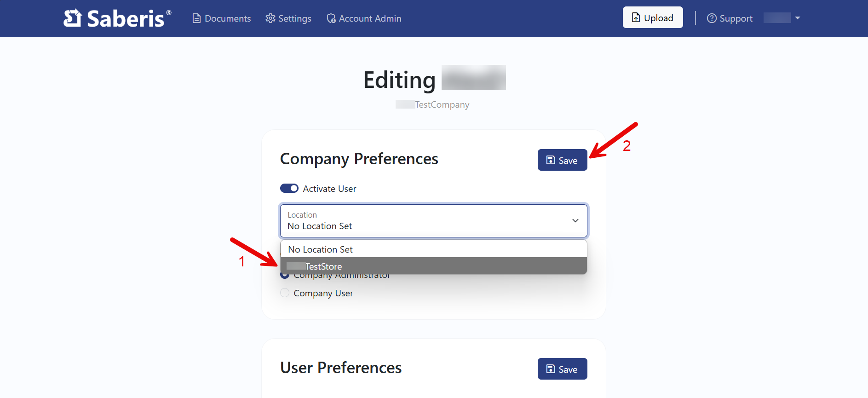Screen dimensions: 868x398
Task: Open the Documents menu
Action: click(228, 18)
